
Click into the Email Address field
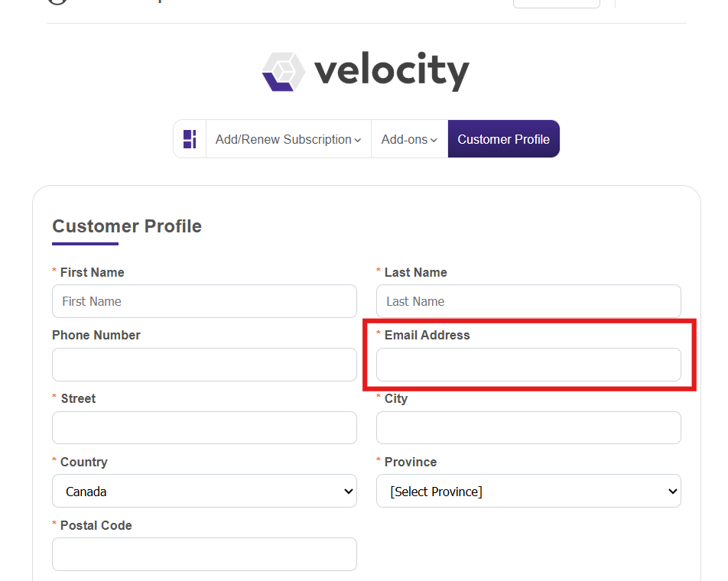coord(528,365)
